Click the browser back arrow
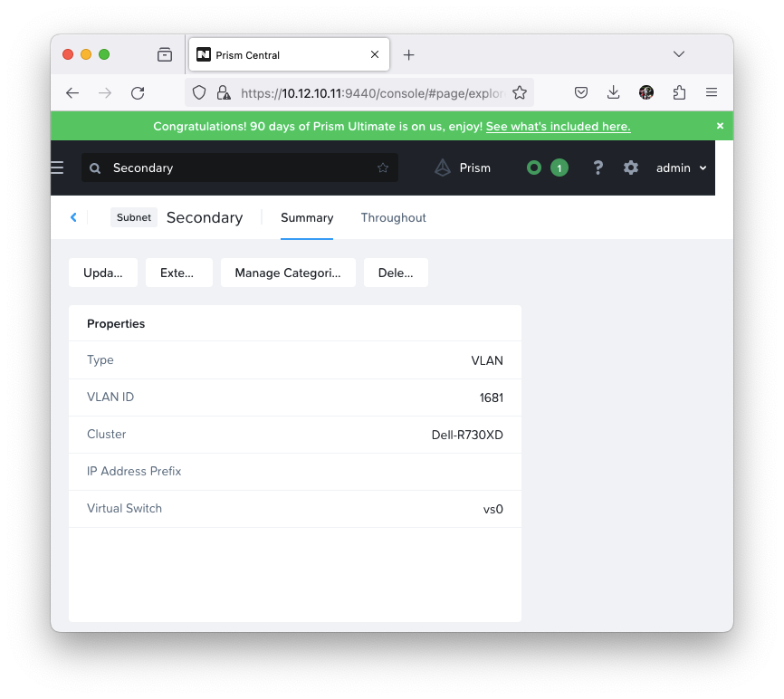 72,93
